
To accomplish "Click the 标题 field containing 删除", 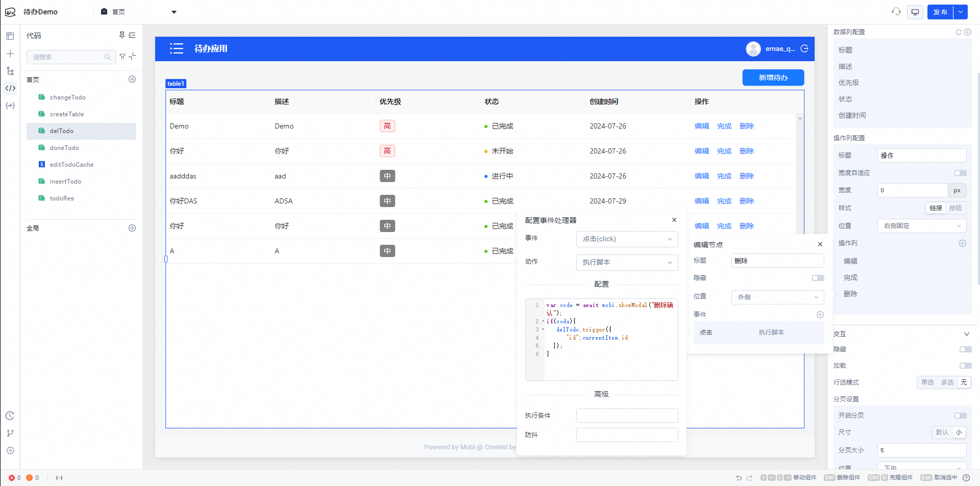I will [778, 261].
